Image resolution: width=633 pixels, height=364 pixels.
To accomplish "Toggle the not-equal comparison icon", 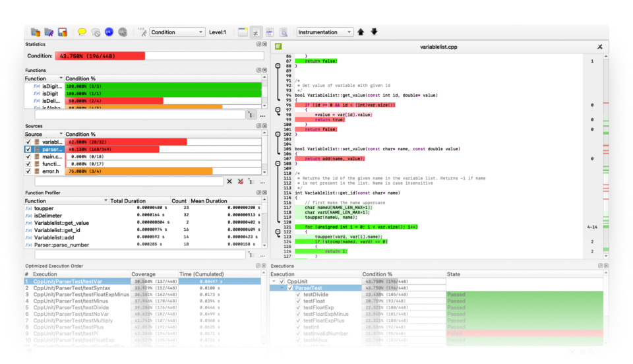I will (256, 32).
